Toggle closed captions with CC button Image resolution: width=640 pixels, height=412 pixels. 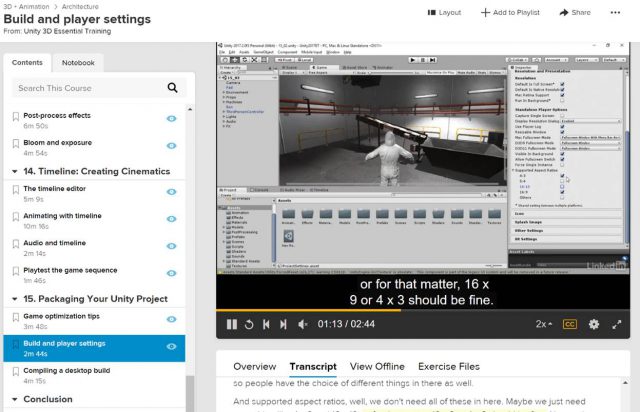point(570,324)
